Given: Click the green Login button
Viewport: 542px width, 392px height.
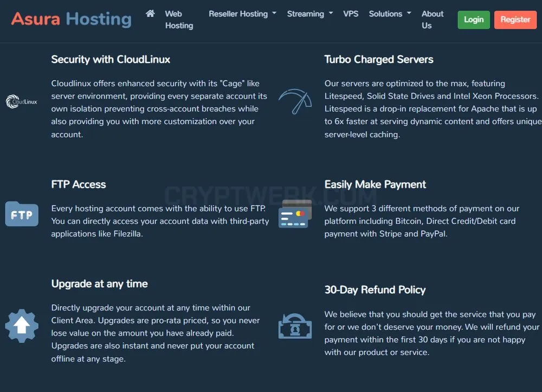Looking at the screenshot, I should click(474, 20).
